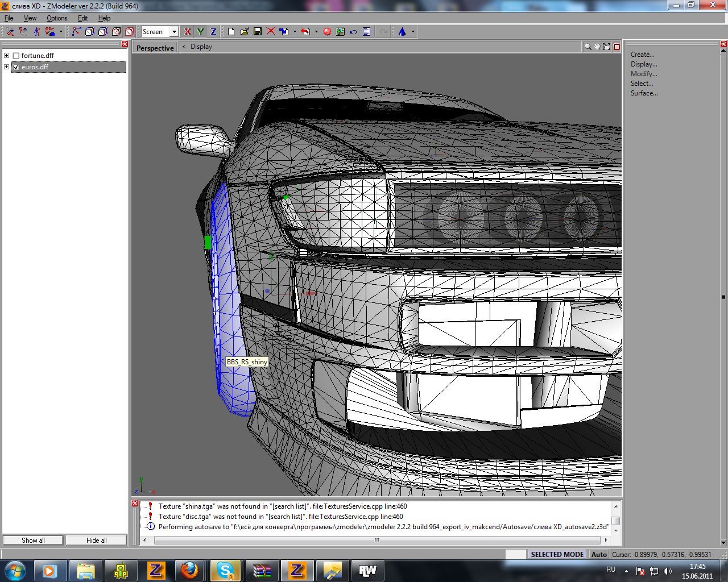Click the Save file floppy disk icon
728x582 pixels.
258,32
